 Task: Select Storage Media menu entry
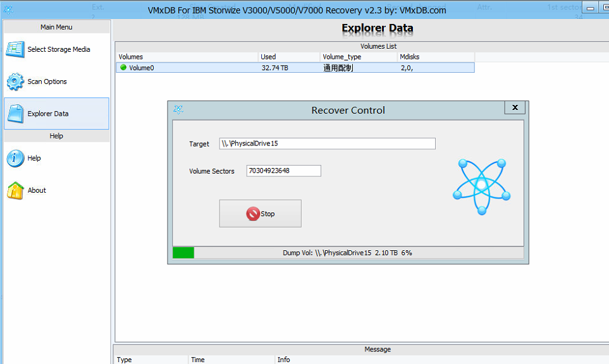click(x=56, y=49)
